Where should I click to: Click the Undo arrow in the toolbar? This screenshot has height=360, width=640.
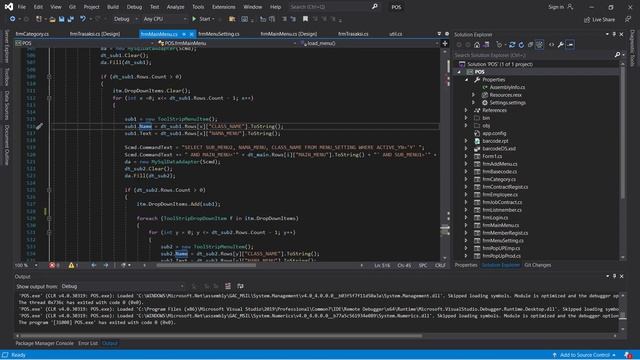pos(83,19)
